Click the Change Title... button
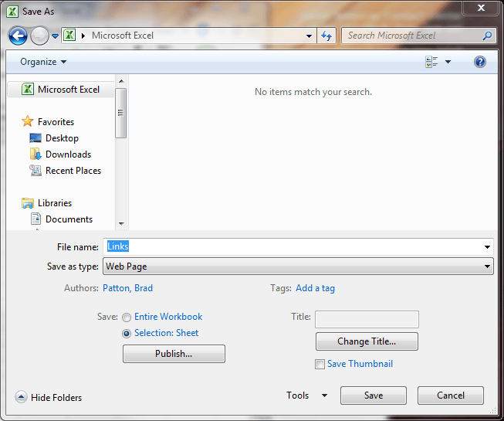The image size is (504, 421). tap(367, 341)
